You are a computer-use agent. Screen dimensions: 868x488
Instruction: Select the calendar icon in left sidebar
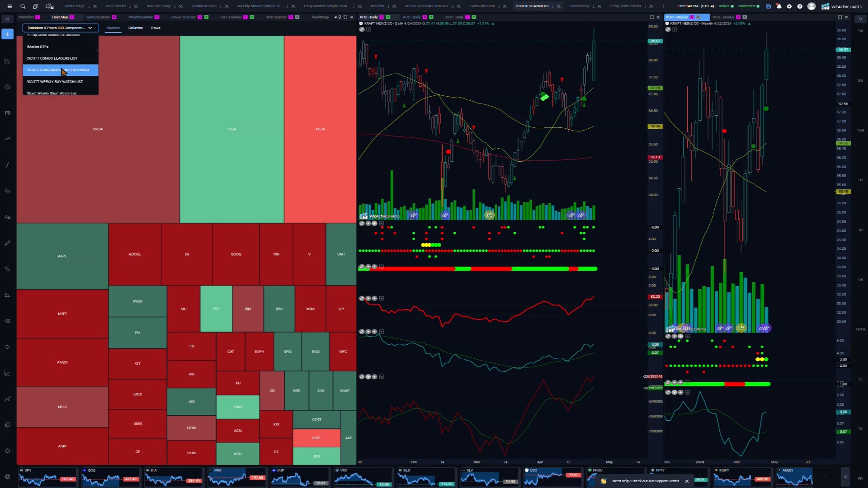click(8, 113)
